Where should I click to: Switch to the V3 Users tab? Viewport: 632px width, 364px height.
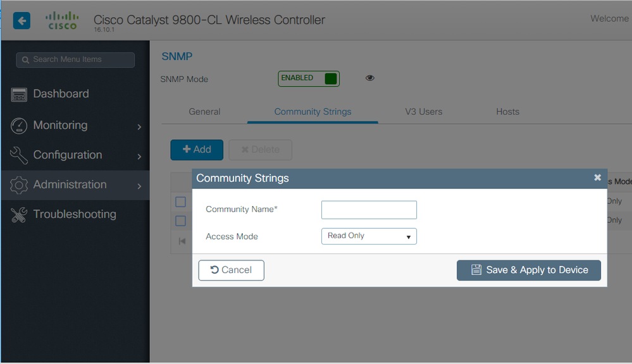[x=423, y=111]
